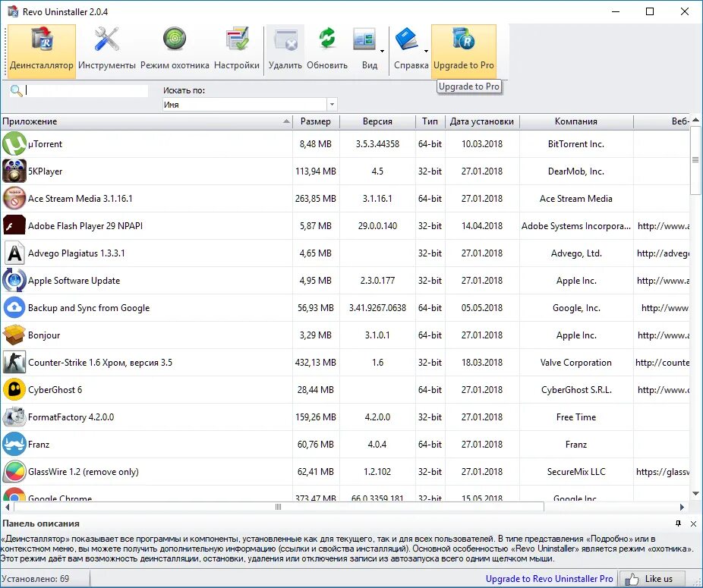Select the CyberGhost 6 ghost icon

point(14,390)
